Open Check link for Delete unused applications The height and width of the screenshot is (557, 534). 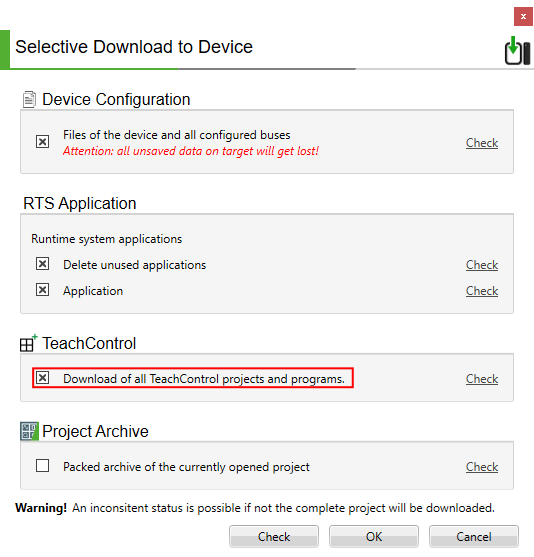(x=482, y=265)
